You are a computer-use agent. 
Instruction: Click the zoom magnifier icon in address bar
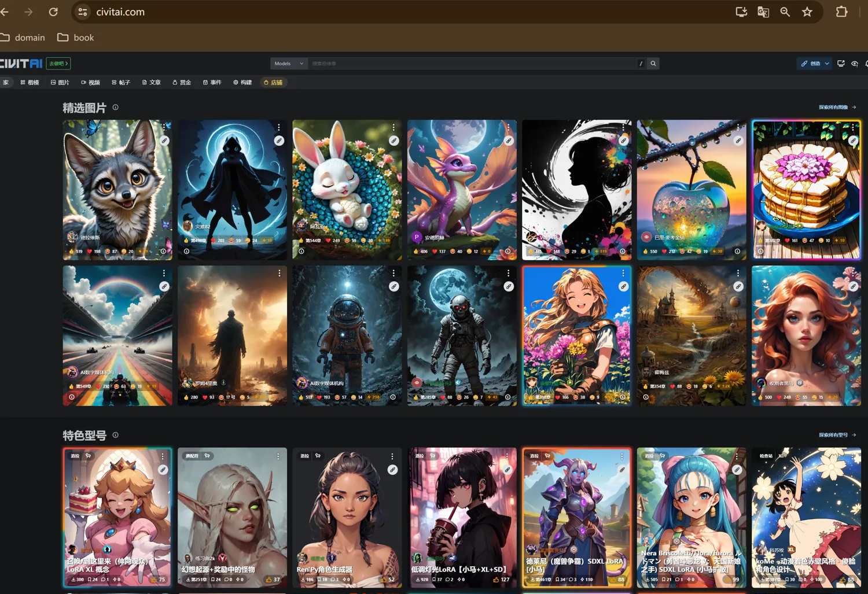point(785,12)
